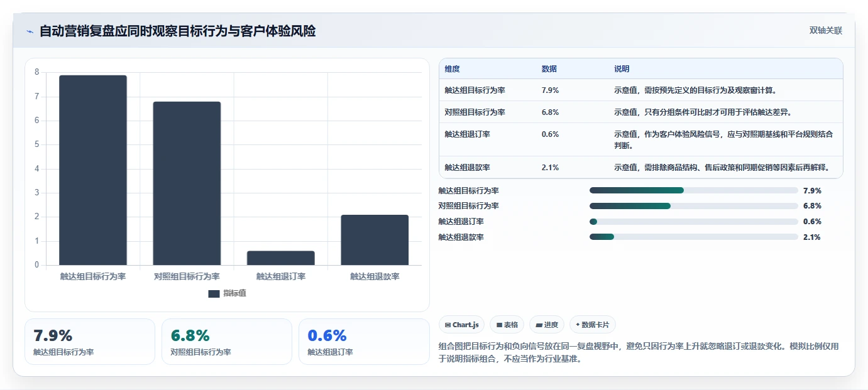Image resolution: width=868 pixels, height=390 pixels.
Task: Click the 触达组退订率 progress bar
Action: click(694, 221)
